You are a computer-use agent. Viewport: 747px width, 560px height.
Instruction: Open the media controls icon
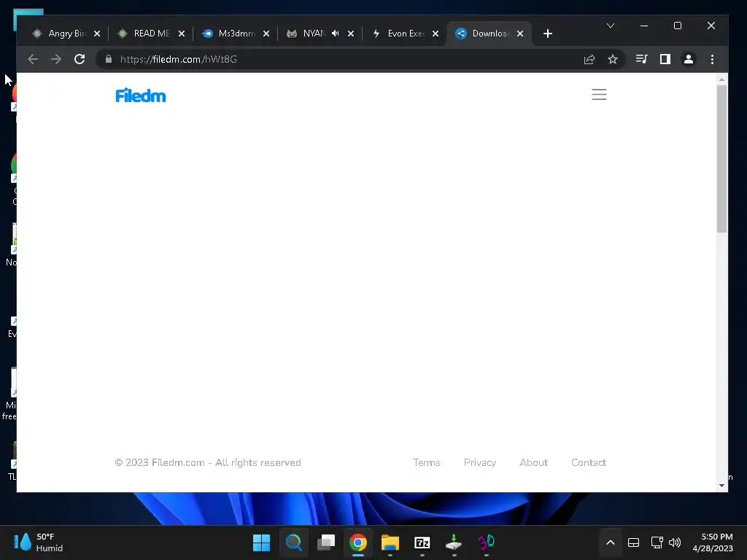click(642, 59)
